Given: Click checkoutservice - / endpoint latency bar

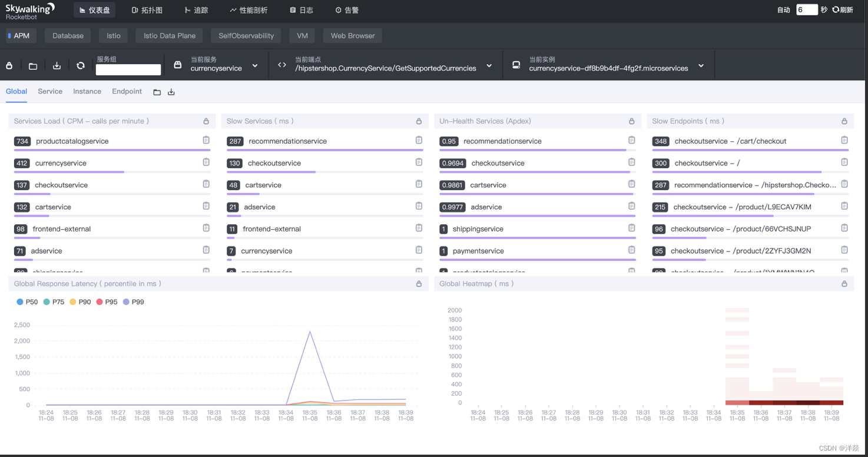Looking at the screenshot, I should (737, 172).
